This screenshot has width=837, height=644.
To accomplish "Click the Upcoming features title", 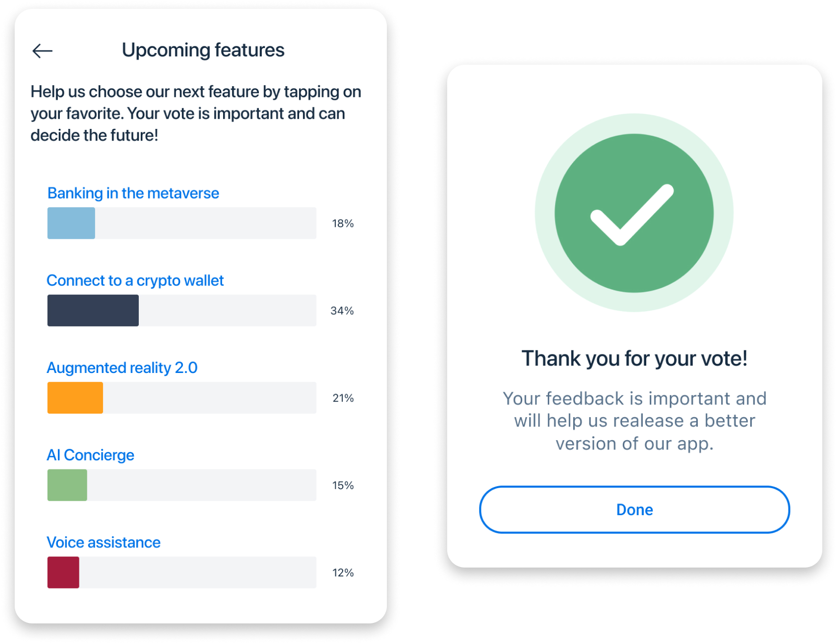I will (203, 50).
